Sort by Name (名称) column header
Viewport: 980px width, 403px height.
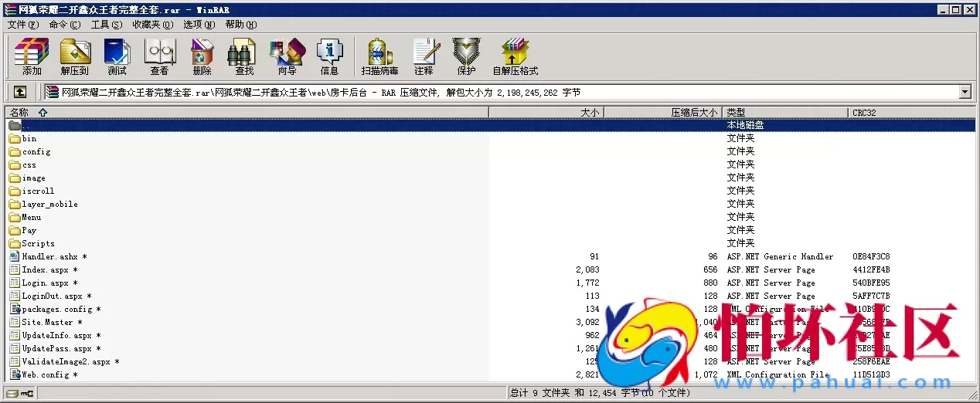point(247,113)
